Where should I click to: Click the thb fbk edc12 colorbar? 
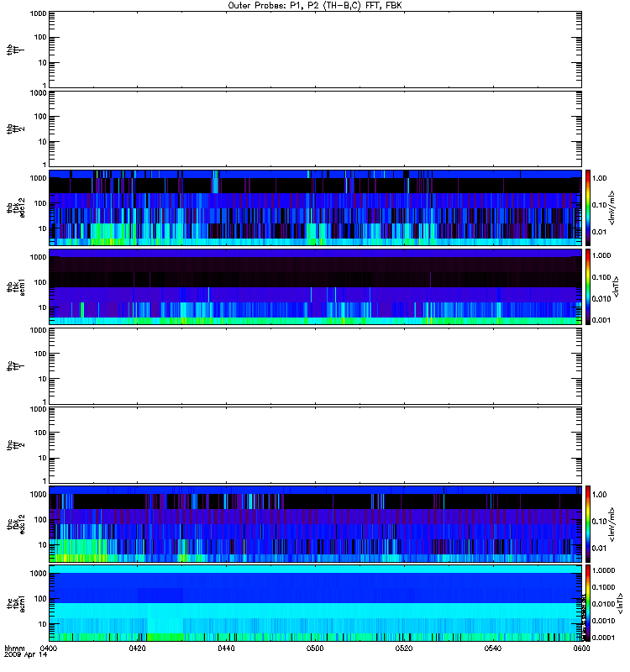point(588,207)
